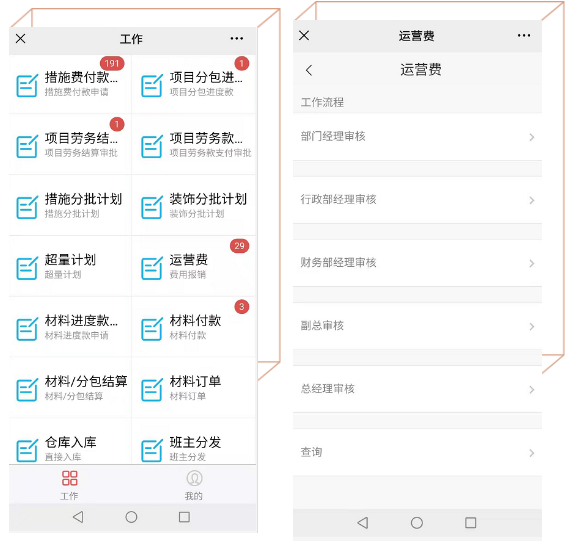Open the 项目分包进度款 form icon

pyautogui.click(x=152, y=85)
